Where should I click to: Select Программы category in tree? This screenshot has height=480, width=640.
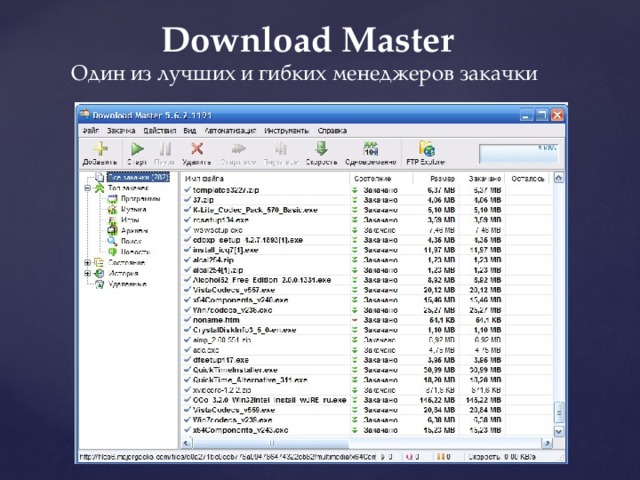tap(140, 199)
